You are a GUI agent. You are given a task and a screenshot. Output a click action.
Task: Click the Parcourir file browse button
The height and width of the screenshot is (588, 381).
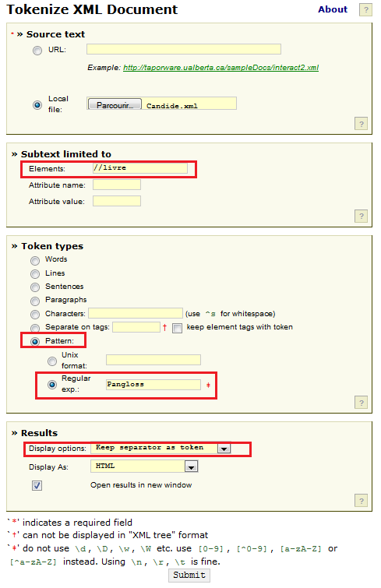click(x=115, y=104)
